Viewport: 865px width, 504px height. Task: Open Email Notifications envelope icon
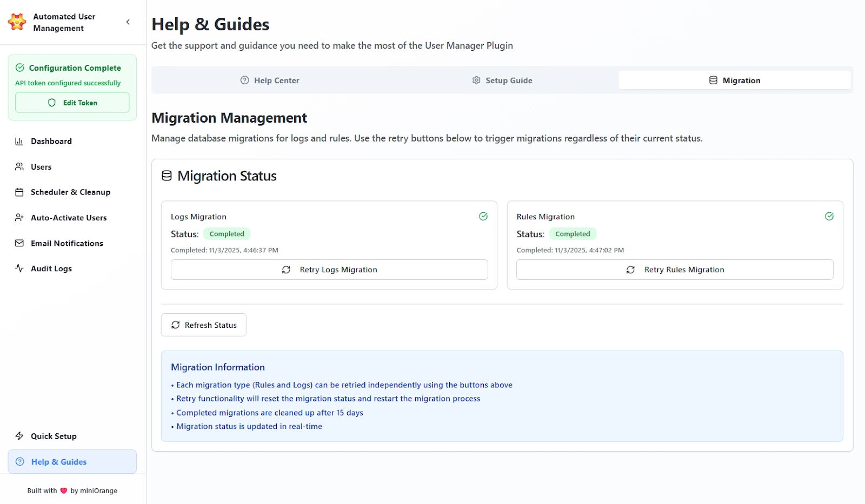point(19,243)
